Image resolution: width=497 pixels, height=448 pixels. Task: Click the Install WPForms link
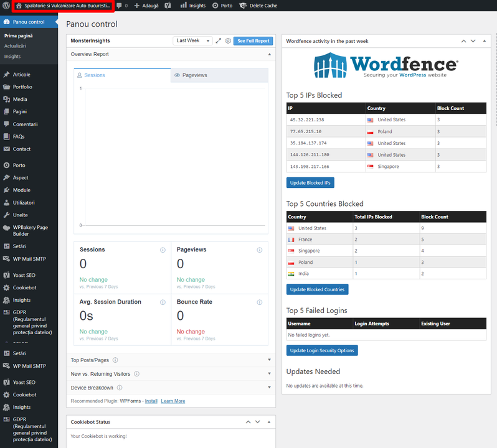click(x=151, y=401)
